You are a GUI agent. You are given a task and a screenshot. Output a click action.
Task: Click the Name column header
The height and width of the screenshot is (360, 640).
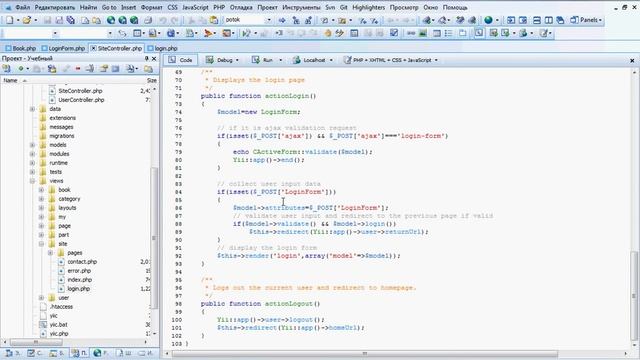click(x=11, y=80)
